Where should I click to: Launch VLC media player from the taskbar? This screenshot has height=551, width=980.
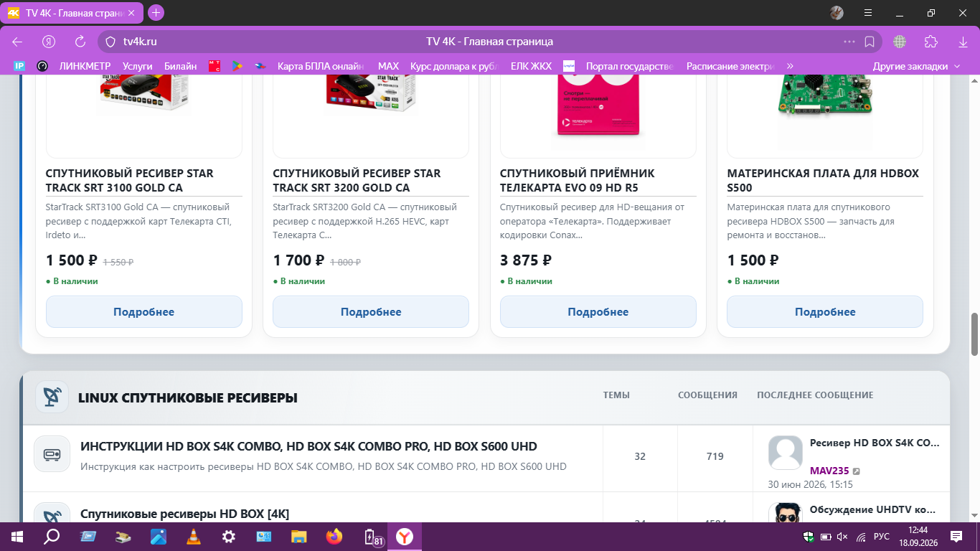(193, 537)
